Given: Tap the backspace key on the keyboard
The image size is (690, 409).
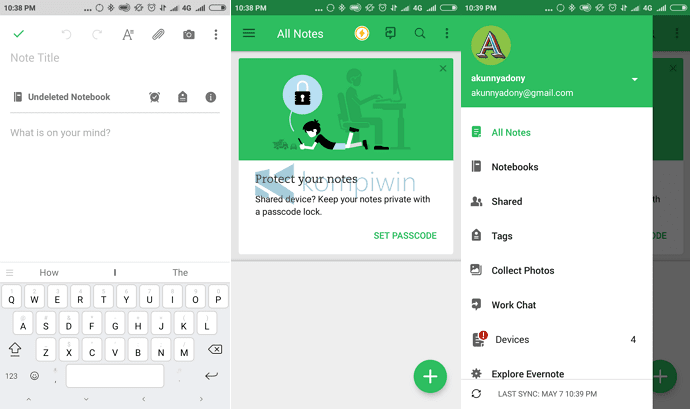Looking at the screenshot, I should pyautogui.click(x=215, y=350).
